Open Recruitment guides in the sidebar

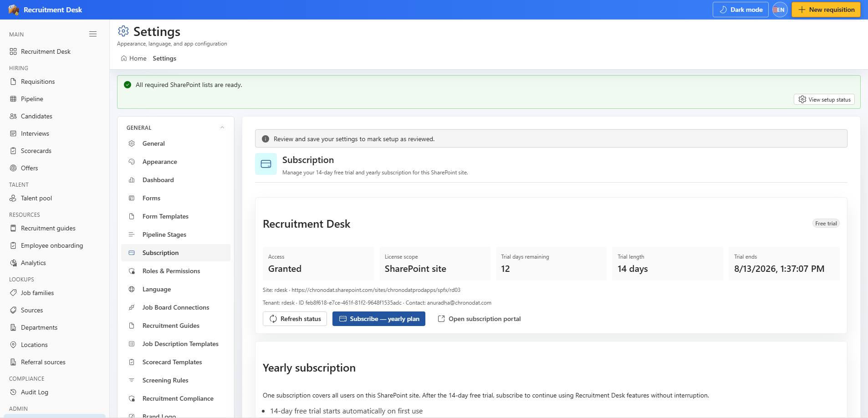(x=55, y=228)
